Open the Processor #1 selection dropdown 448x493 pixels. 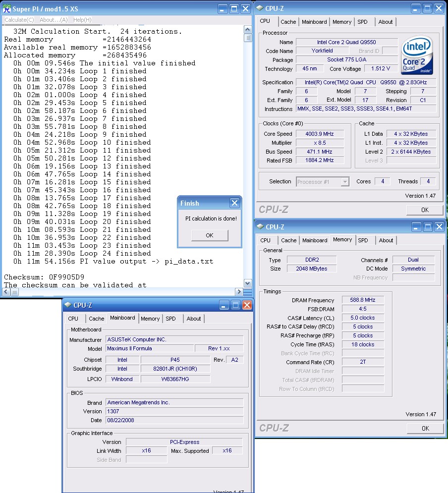pyautogui.click(x=345, y=182)
